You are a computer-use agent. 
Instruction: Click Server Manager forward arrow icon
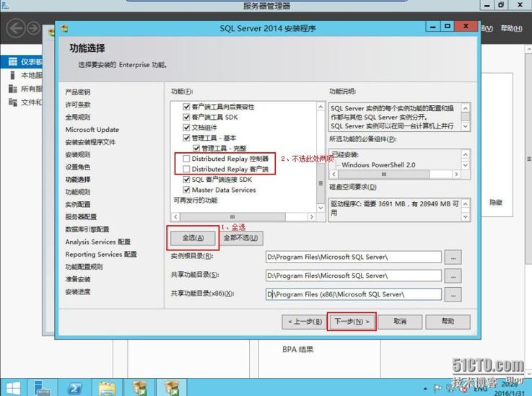34,28
